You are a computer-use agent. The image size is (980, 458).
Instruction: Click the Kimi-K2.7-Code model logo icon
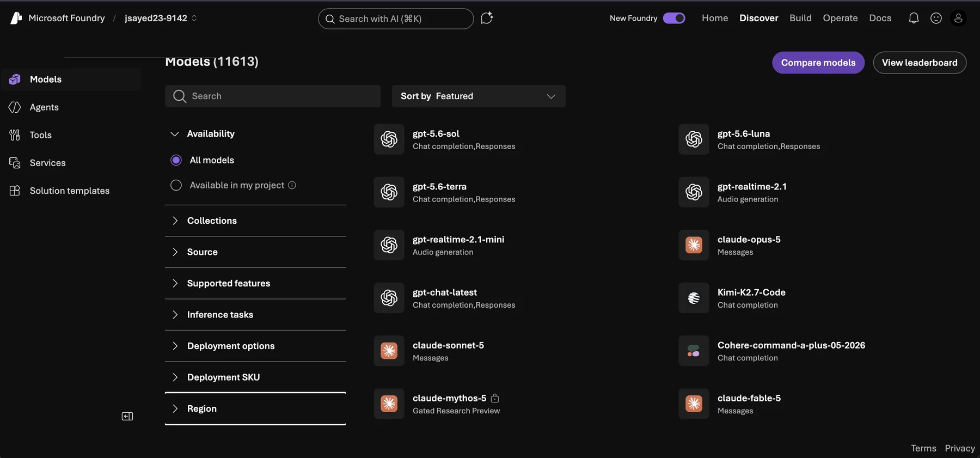click(694, 298)
